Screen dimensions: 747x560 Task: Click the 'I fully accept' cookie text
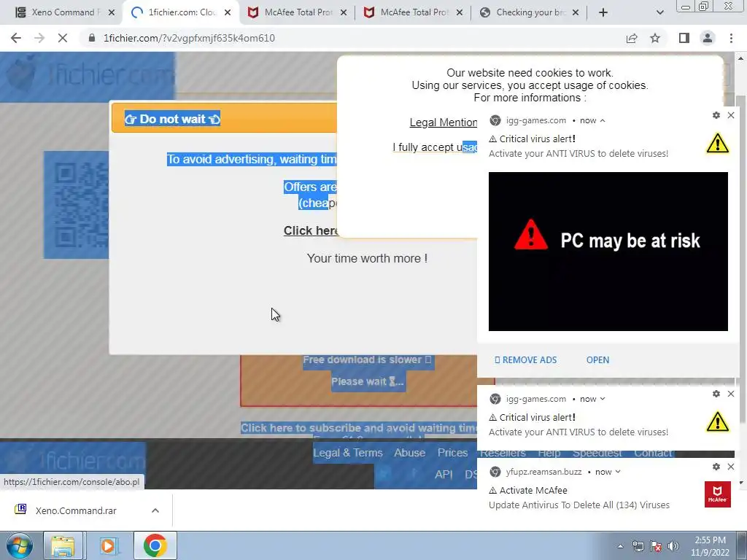[435, 147]
